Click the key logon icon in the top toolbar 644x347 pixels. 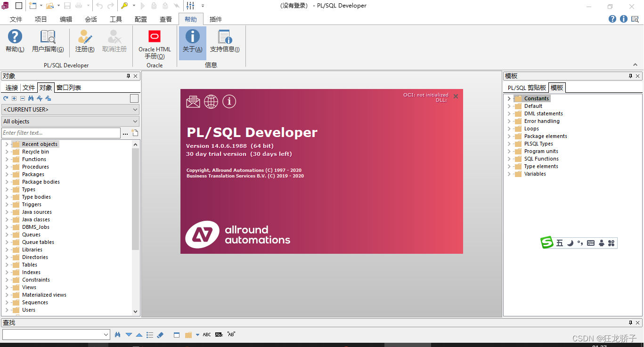(x=124, y=6)
